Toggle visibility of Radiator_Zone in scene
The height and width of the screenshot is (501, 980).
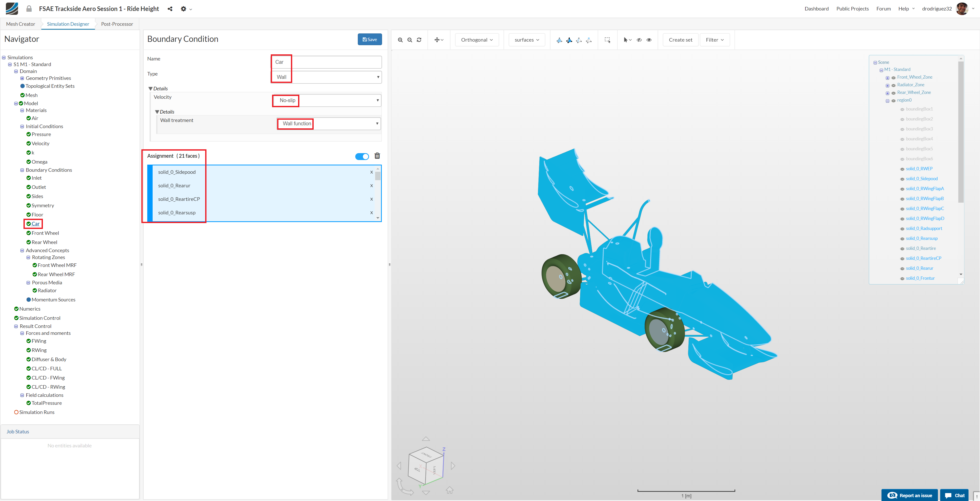tap(893, 85)
